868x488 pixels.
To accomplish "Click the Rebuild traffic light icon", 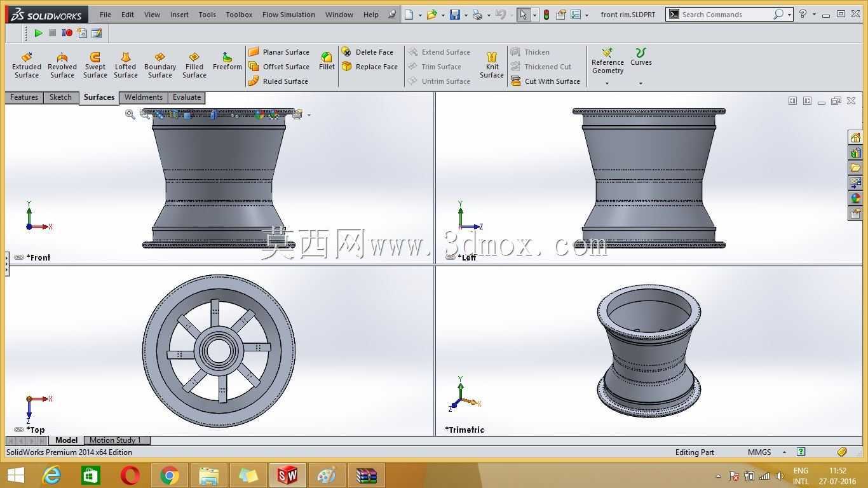I will [x=546, y=15].
